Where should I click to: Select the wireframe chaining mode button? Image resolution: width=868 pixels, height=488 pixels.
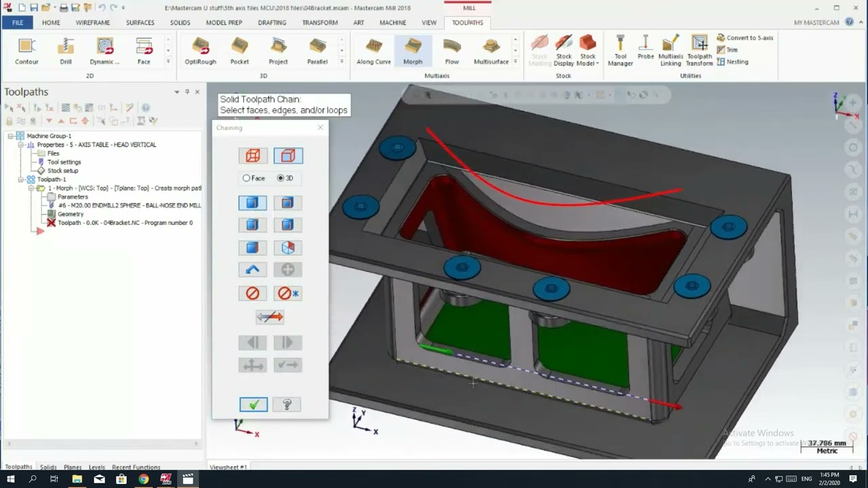tap(253, 156)
